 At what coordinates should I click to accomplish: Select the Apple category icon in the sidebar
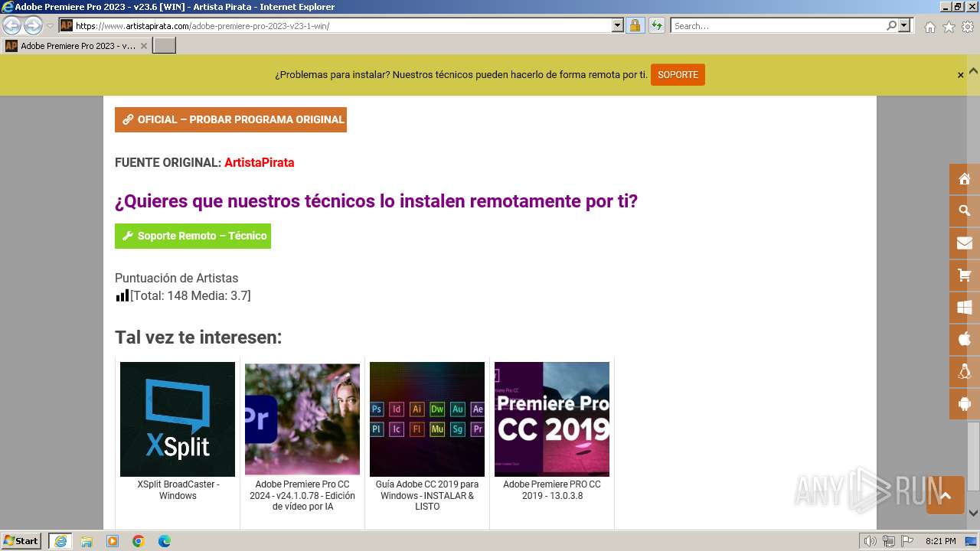click(964, 339)
